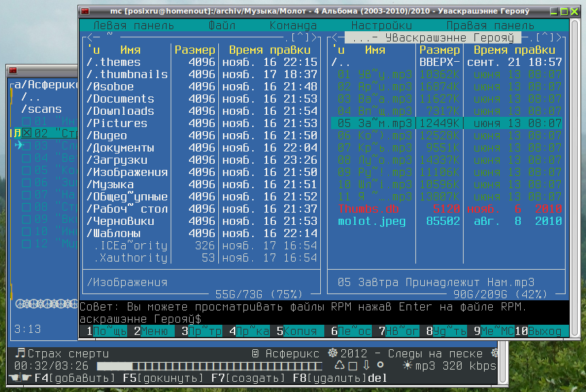586x392 pixels.
Task: Toggle the checked box for track 02
Action: (x=27, y=133)
